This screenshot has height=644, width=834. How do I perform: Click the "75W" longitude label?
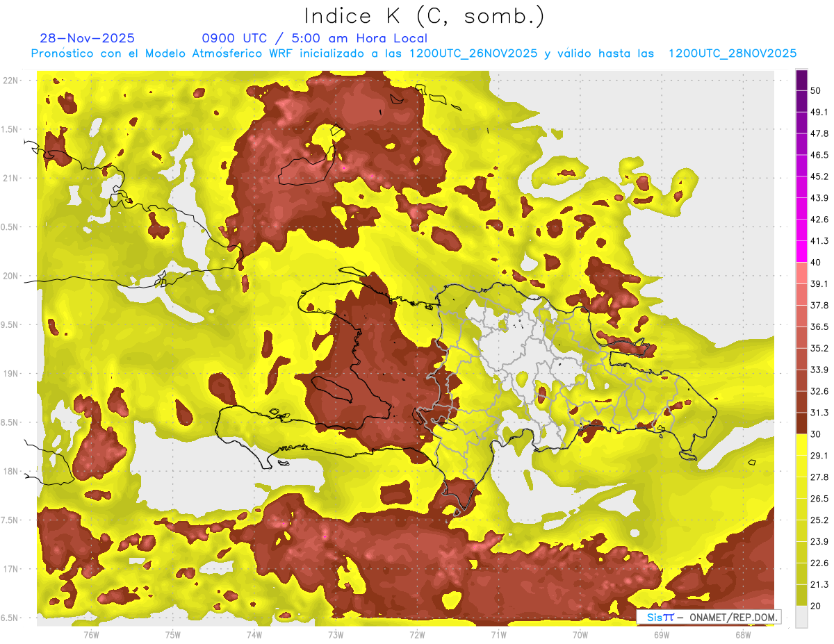173,634
